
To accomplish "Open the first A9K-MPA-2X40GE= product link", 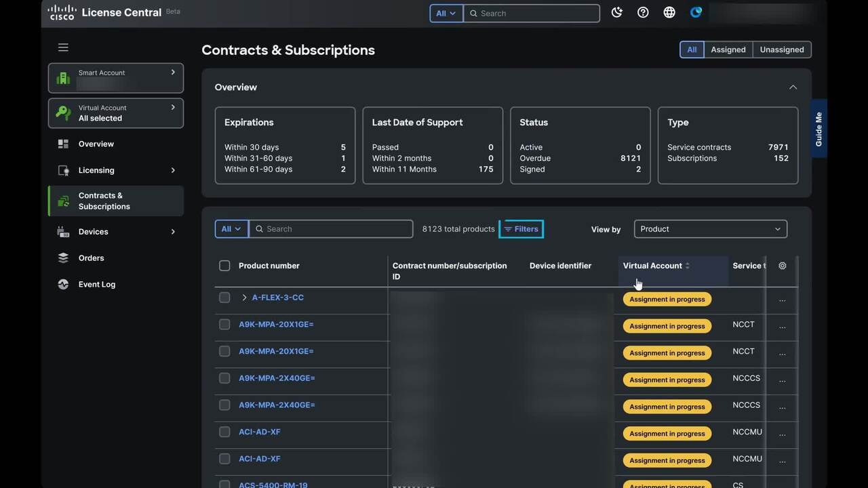I will pos(277,378).
